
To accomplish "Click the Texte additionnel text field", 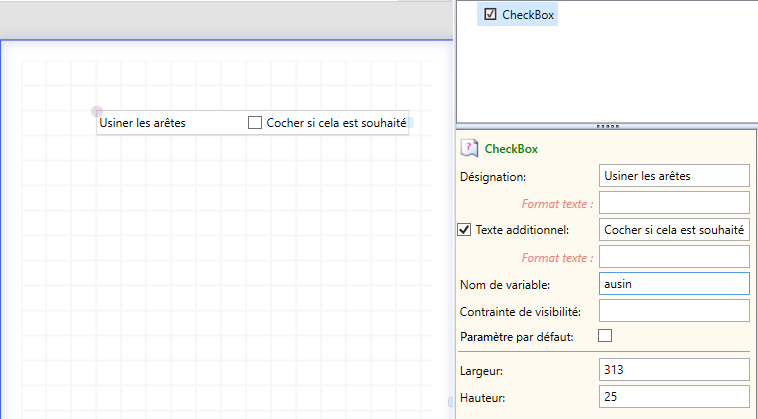I will (x=674, y=230).
